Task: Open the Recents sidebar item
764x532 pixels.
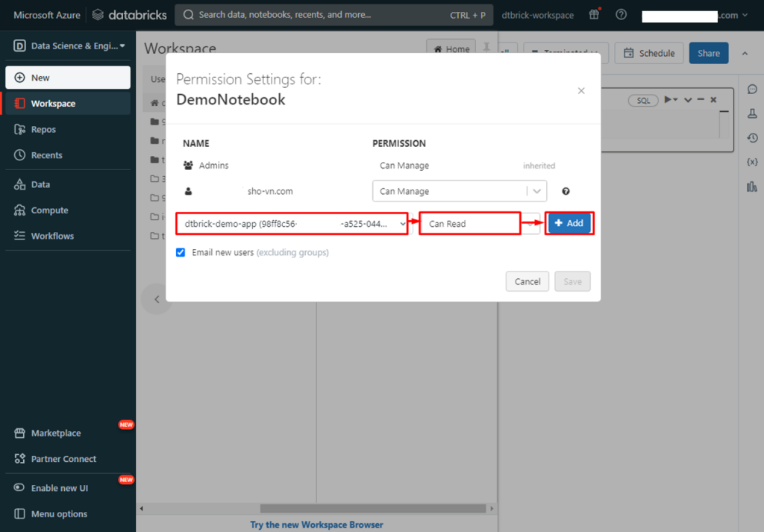Action: [68, 155]
